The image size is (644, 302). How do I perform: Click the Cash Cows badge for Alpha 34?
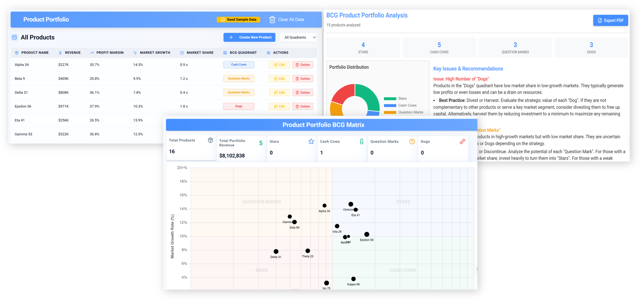pyautogui.click(x=238, y=65)
